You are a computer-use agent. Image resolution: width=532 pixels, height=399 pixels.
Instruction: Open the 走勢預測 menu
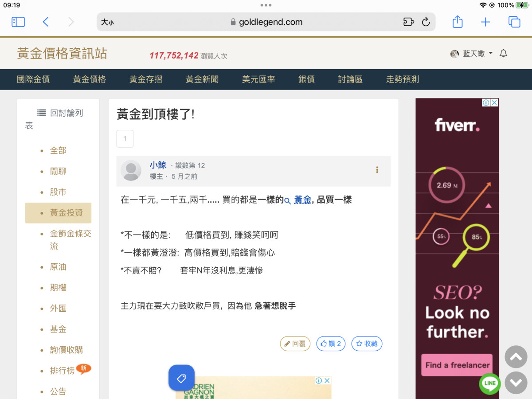[403, 79]
